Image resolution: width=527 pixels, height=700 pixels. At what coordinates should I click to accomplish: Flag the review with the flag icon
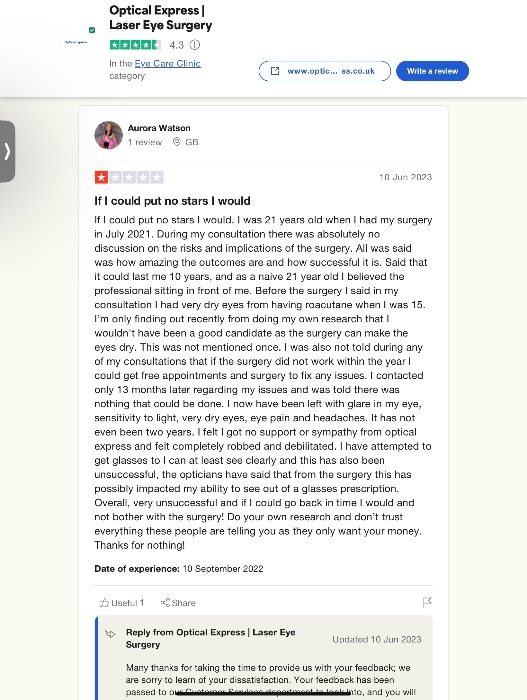pyautogui.click(x=427, y=602)
